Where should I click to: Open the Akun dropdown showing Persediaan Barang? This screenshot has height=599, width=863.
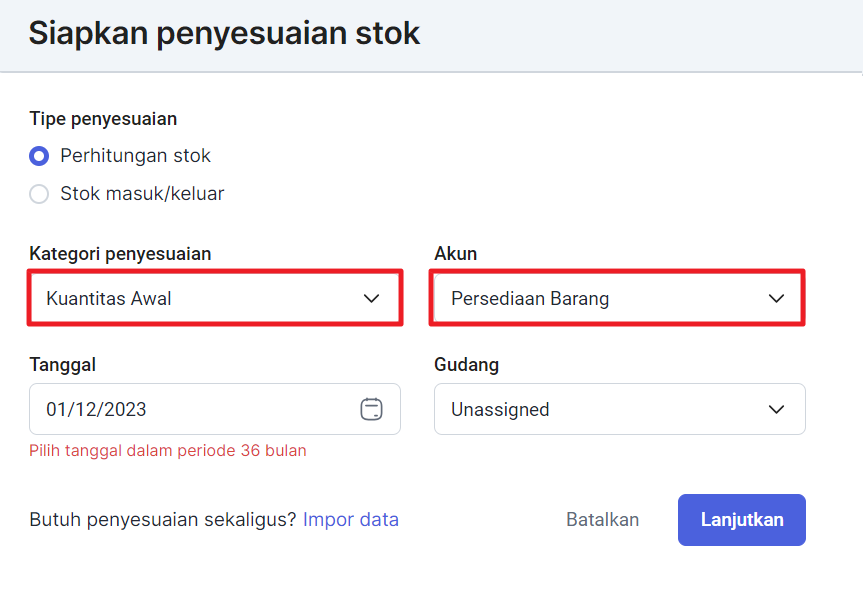tap(620, 298)
